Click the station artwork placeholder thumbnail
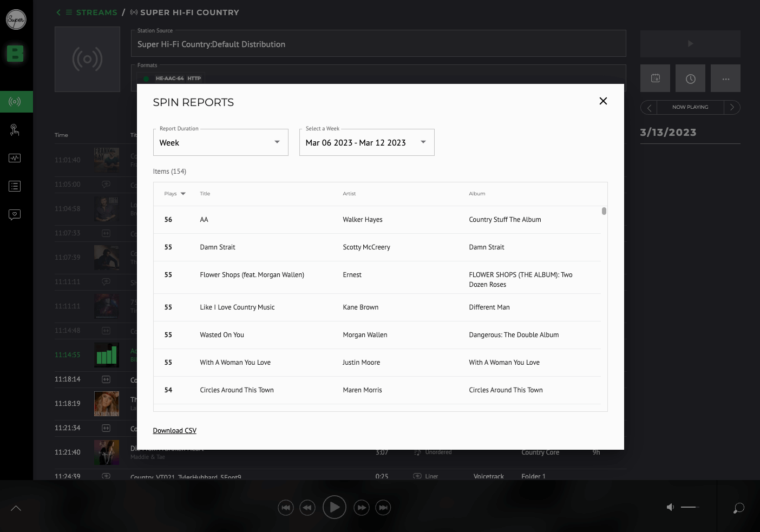The width and height of the screenshot is (760, 532). click(x=87, y=60)
